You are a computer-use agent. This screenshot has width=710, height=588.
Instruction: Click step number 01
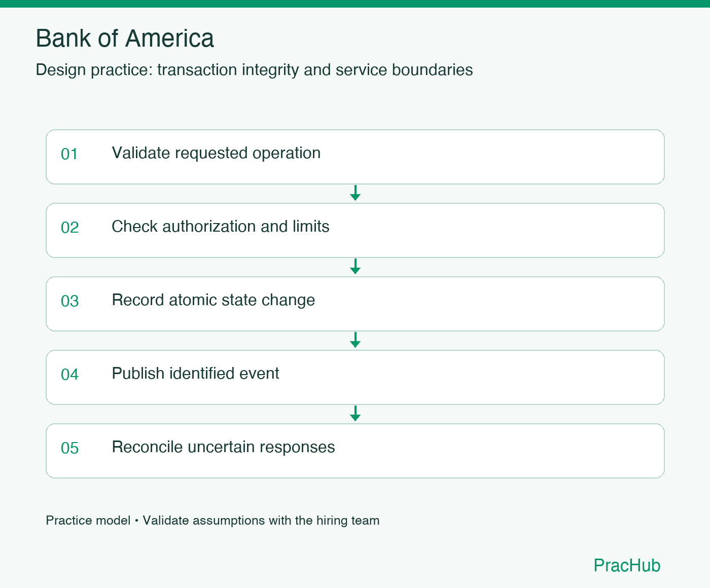[69, 154]
